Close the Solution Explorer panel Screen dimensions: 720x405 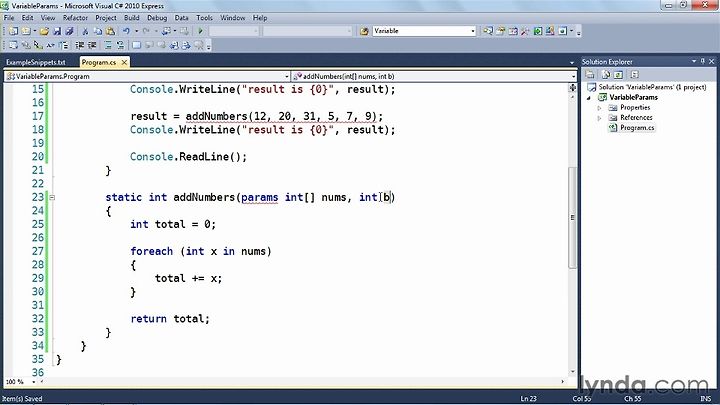tap(712, 61)
